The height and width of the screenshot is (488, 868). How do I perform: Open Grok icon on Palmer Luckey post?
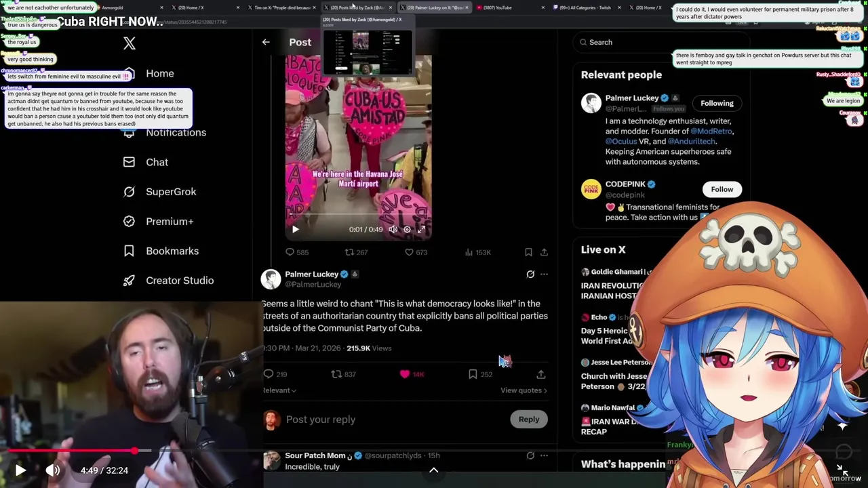coord(530,274)
